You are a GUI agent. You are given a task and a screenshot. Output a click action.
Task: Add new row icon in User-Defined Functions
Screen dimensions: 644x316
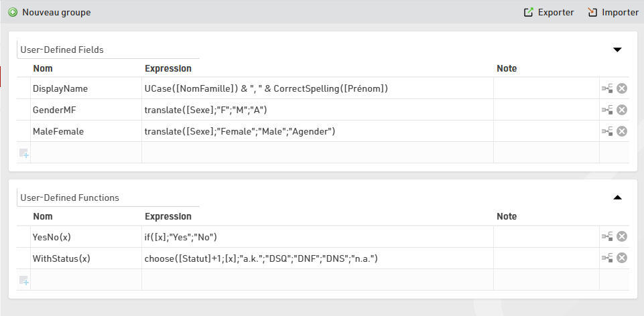pyautogui.click(x=23, y=281)
